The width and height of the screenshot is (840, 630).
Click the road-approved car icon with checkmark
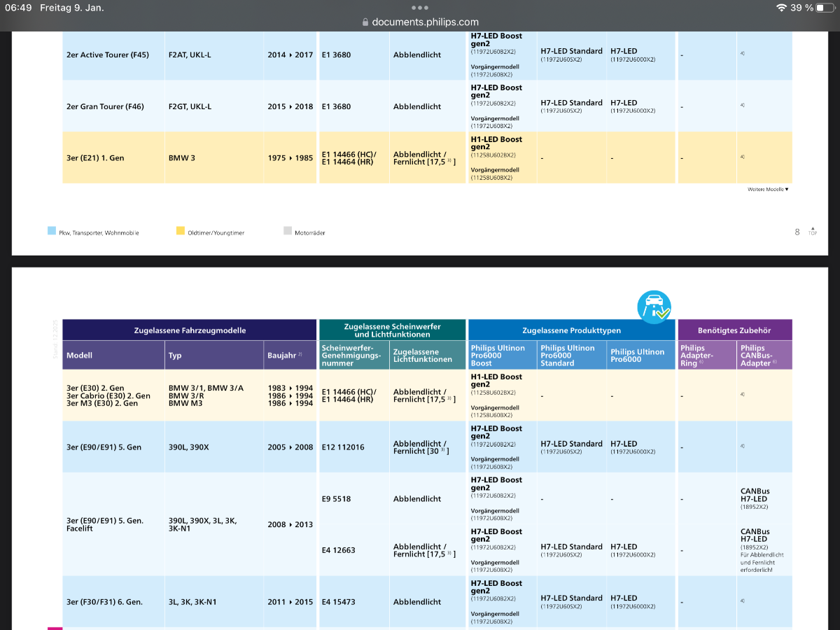[x=653, y=306]
